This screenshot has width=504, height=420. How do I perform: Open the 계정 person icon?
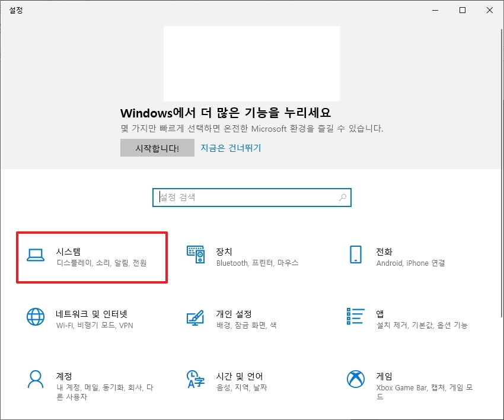[x=36, y=379]
